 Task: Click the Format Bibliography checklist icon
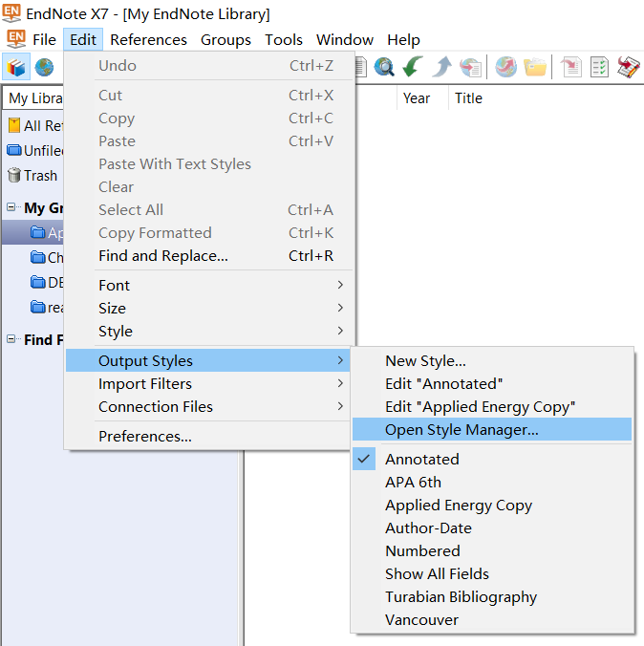599,67
